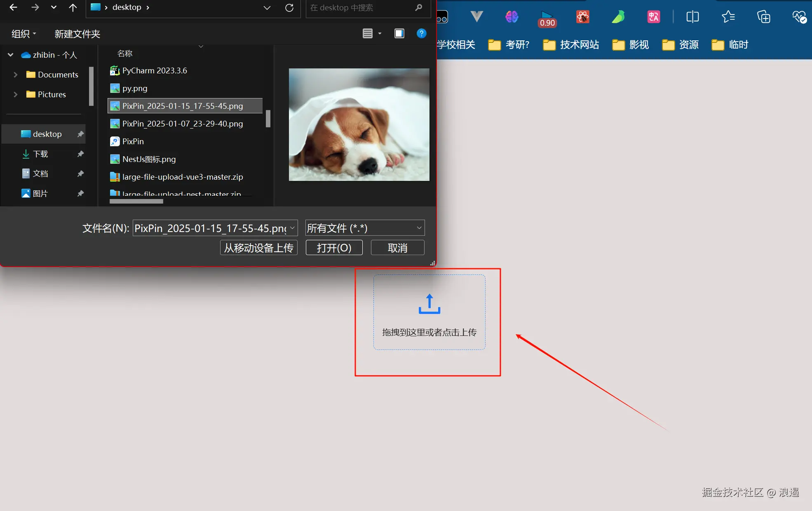
Task: Click the green leaf extension icon
Action: pyautogui.click(x=618, y=17)
